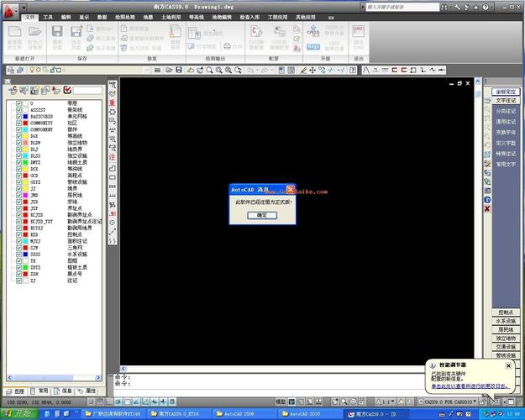Uncheck the ASSIST layer checkbox

coord(18,110)
